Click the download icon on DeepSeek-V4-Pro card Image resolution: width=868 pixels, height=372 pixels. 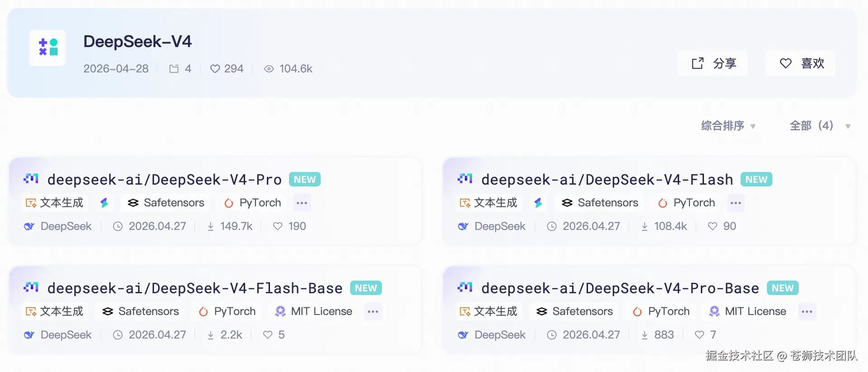pos(211,226)
